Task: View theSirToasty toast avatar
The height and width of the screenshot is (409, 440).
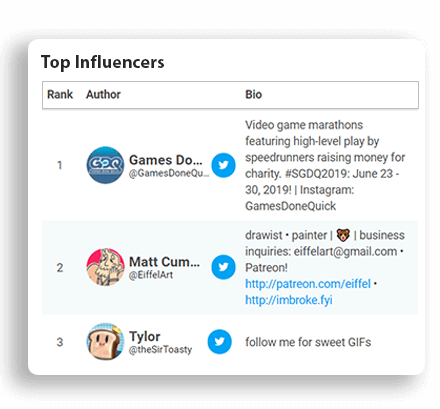Action: point(105,341)
